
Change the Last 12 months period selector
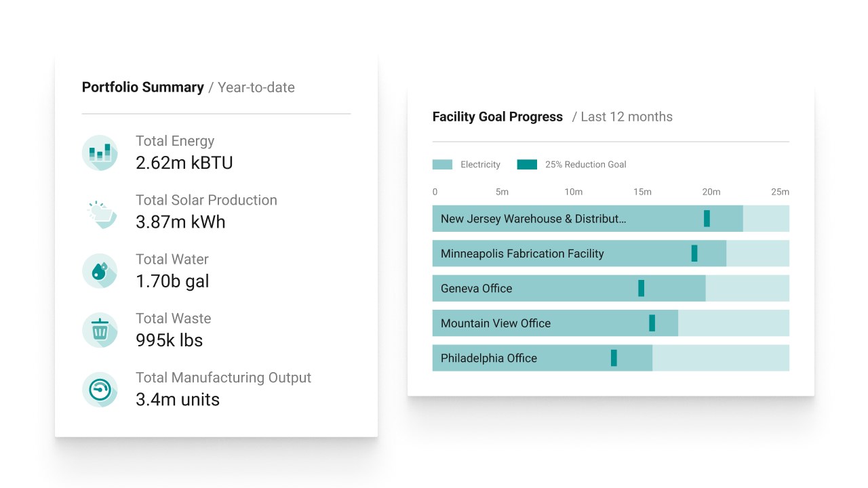click(x=626, y=117)
